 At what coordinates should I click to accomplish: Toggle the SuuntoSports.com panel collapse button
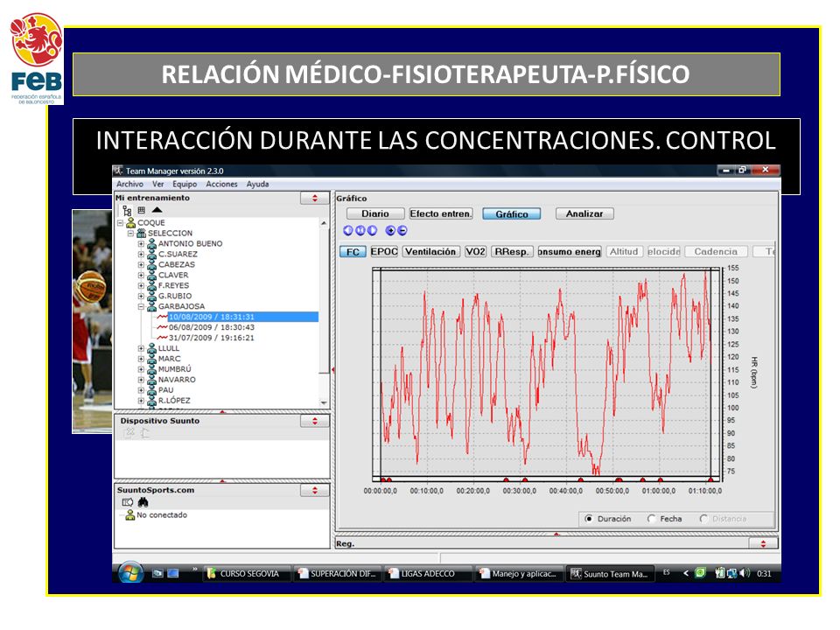point(315,490)
